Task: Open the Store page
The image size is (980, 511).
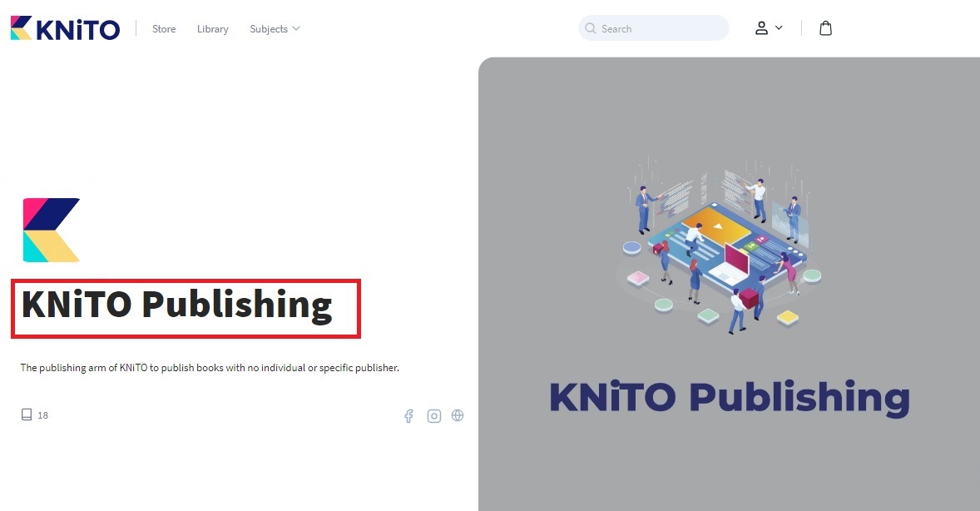Action: pos(164,29)
